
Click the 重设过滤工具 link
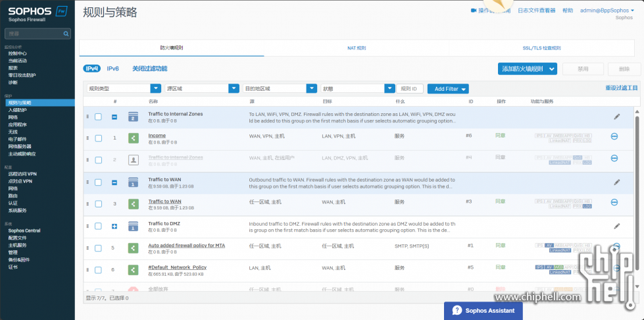pyautogui.click(x=622, y=88)
